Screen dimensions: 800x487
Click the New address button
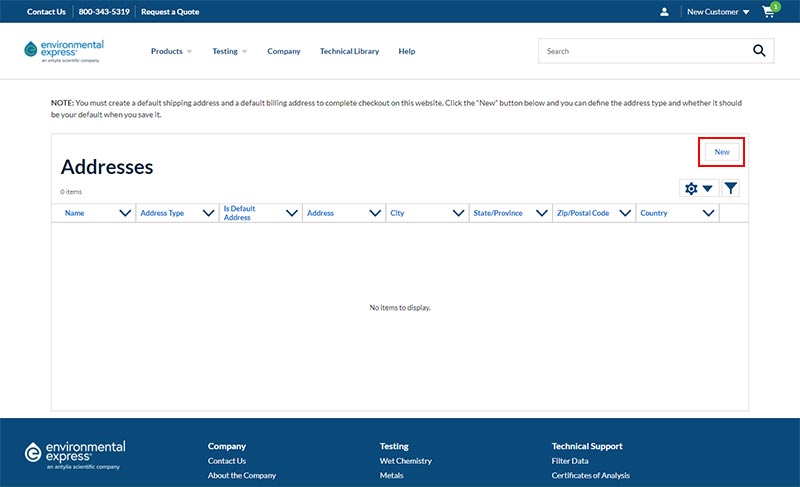click(721, 152)
